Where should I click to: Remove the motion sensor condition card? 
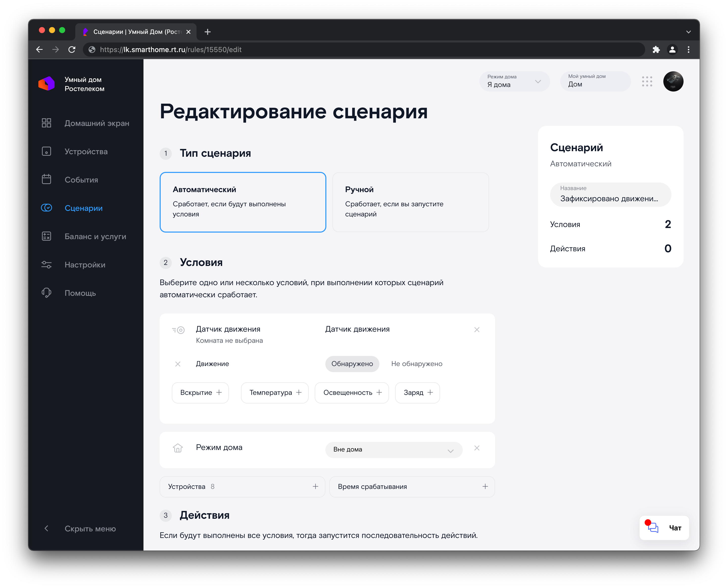point(476,330)
